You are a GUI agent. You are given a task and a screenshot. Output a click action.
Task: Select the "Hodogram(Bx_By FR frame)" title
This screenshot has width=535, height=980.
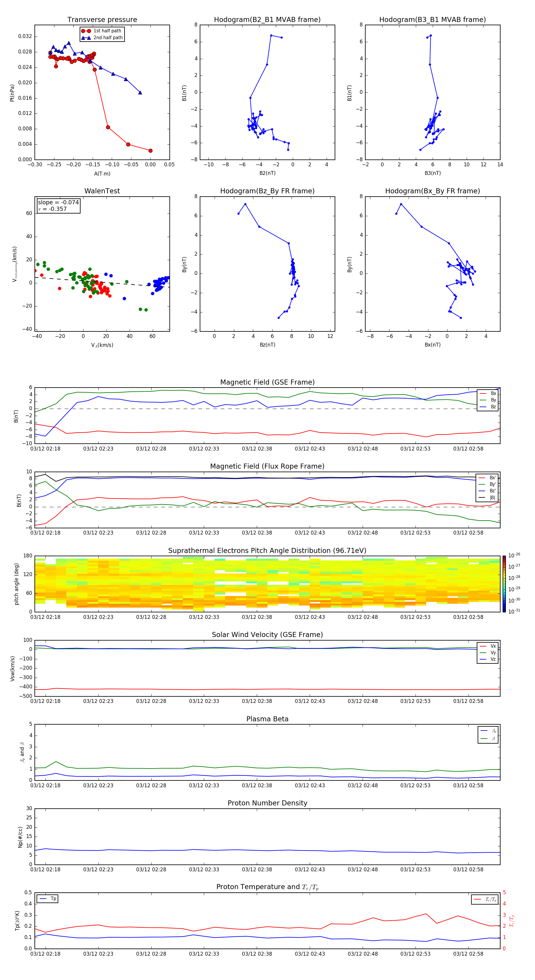(x=432, y=191)
